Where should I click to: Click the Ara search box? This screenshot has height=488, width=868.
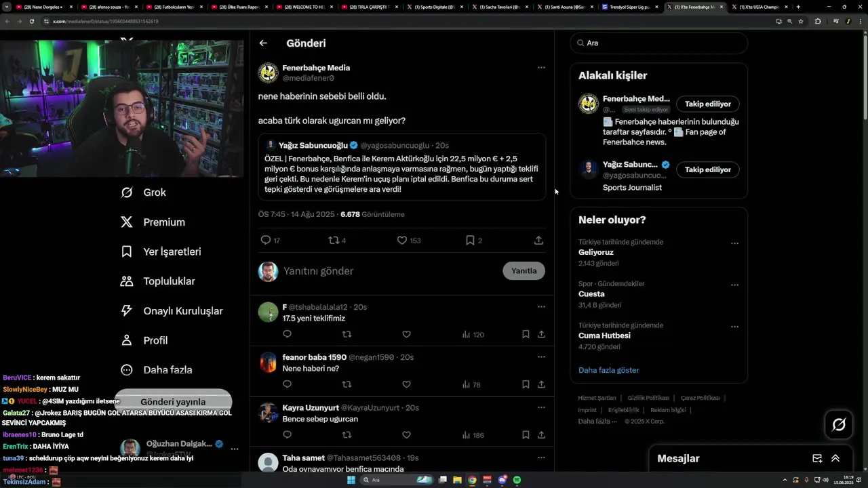click(x=658, y=43)
